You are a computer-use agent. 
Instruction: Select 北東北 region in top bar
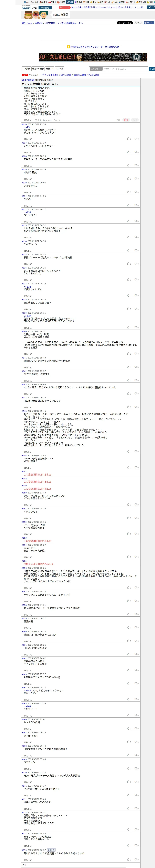click(44, 2)
